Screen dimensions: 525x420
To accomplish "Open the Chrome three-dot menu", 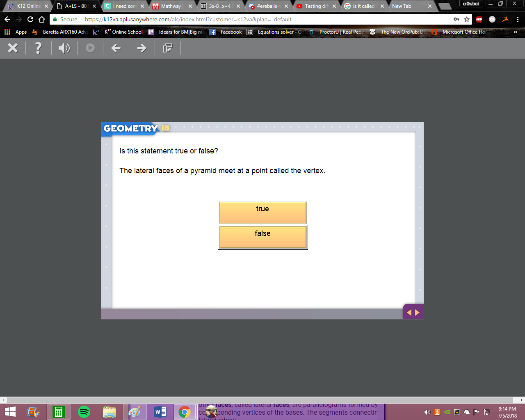I will [x=518, y=19].
